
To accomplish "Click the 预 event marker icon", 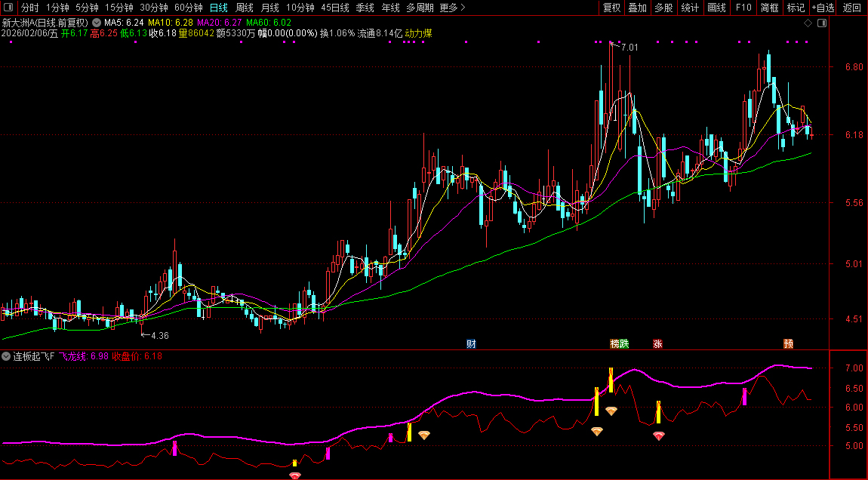I will [x=788, y=344].
